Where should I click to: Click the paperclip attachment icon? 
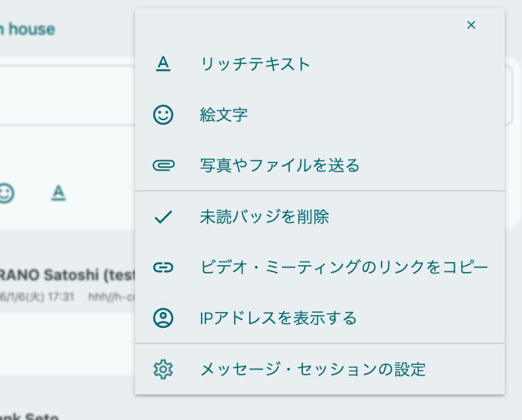(x=163, y=165)
